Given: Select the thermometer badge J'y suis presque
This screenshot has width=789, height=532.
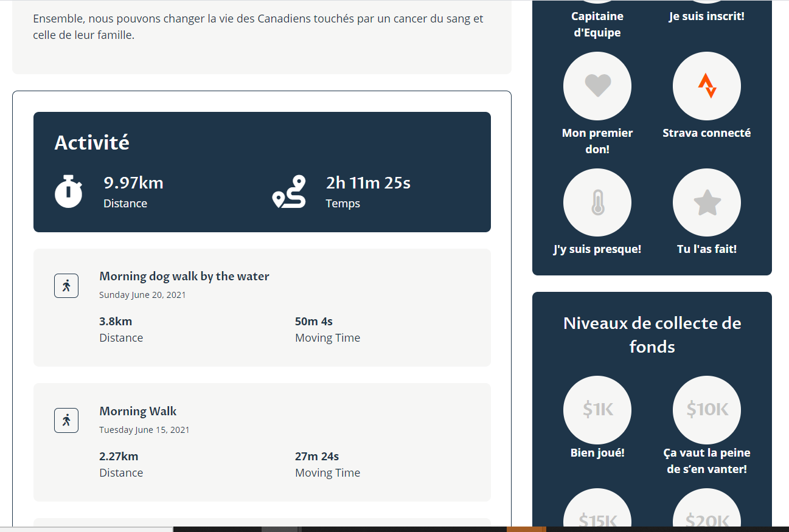Looking at the screenshot, I should pyautogui.click(x=597, y=202).
